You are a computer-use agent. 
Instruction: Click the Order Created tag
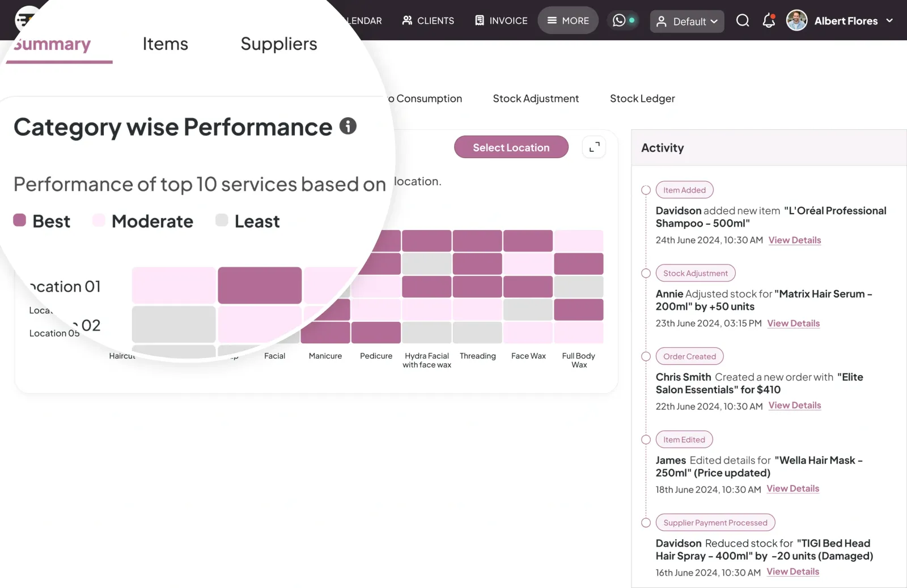690,357
